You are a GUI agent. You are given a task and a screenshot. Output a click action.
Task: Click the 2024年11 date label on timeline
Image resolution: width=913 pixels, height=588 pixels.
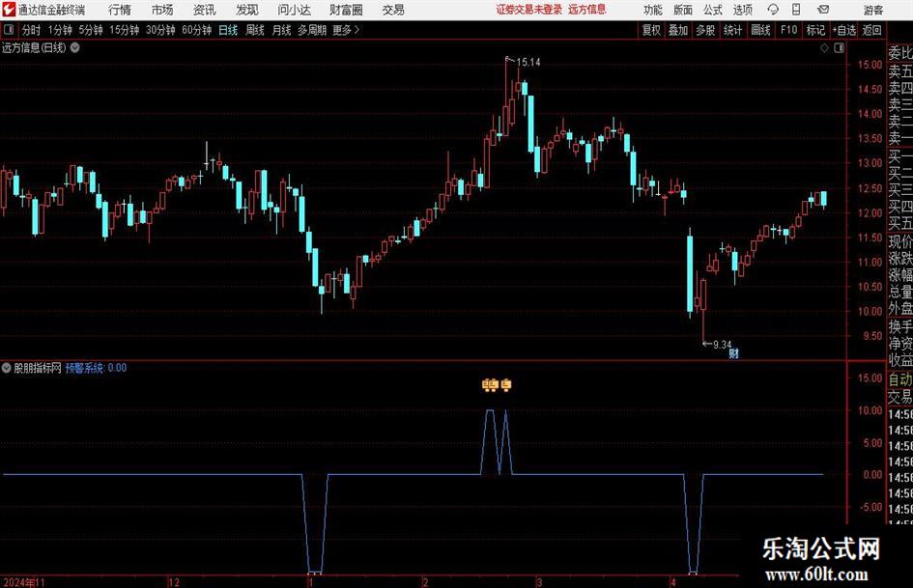(24, 582)
